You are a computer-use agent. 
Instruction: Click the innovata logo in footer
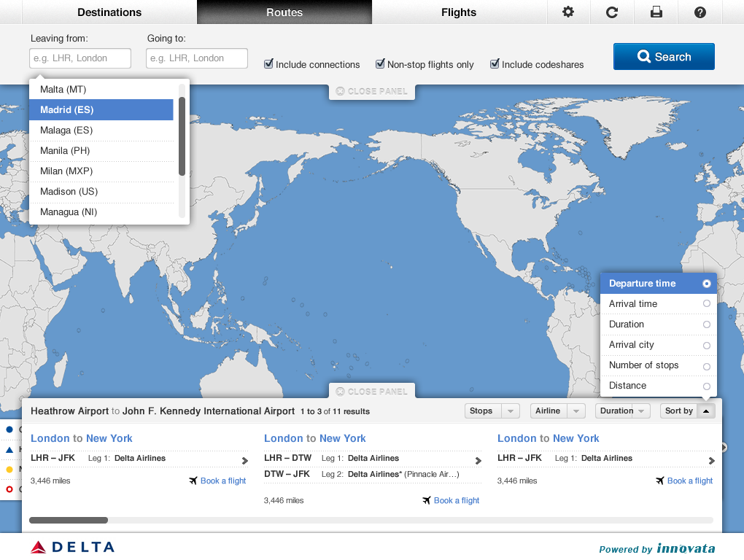click(x=686, y=548)
